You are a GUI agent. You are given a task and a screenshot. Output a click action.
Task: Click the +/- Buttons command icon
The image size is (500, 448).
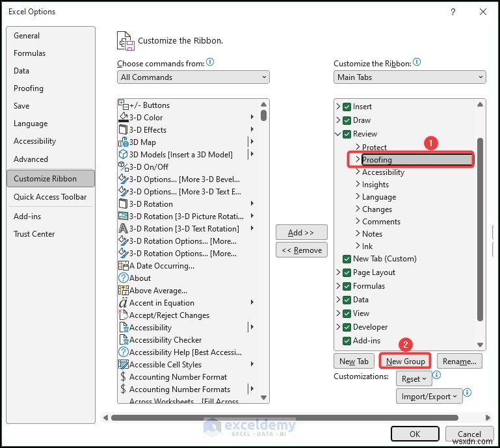coord(123,105)
